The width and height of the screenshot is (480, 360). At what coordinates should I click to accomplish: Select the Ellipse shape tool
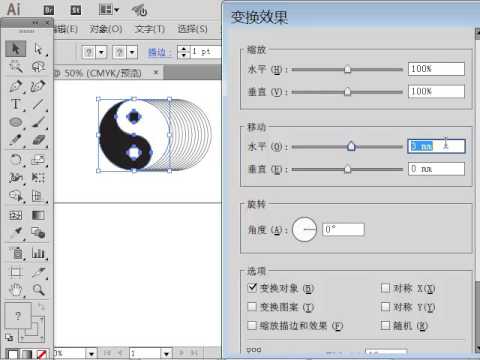point(15,122)
